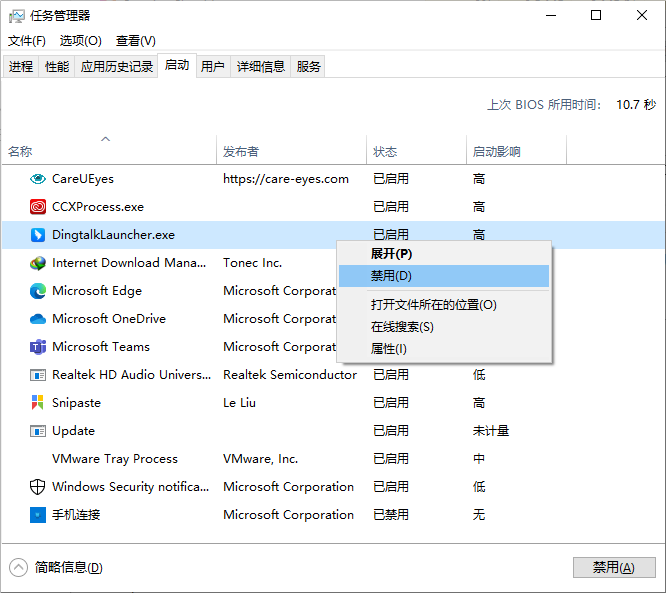666x593 pixels.
Task: Click the 10.7 秒 BIOS time value
Action: pos(636,105)
